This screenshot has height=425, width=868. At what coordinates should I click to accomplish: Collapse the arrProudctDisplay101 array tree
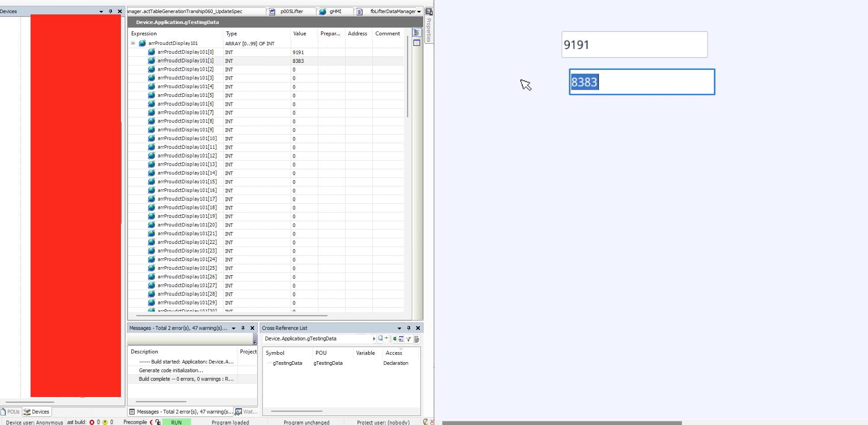pos(133,43)
